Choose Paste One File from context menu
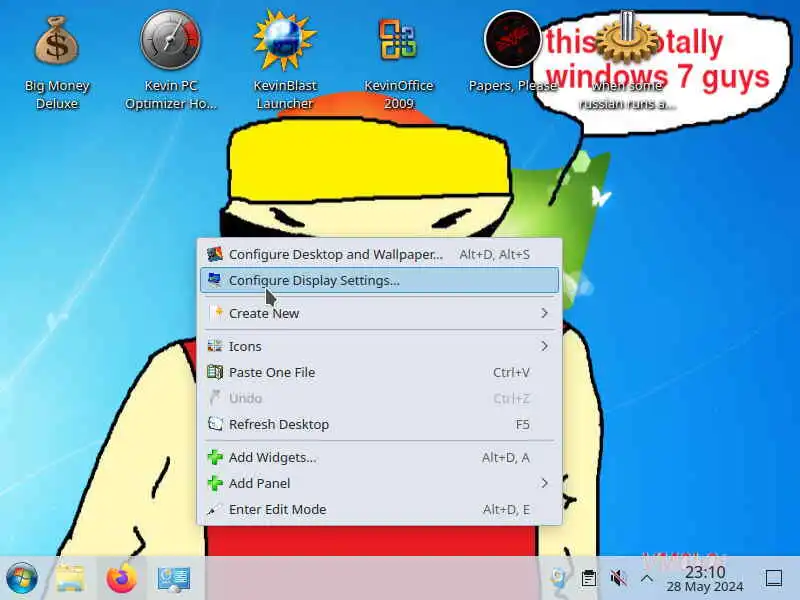 (x=380, y=372)
